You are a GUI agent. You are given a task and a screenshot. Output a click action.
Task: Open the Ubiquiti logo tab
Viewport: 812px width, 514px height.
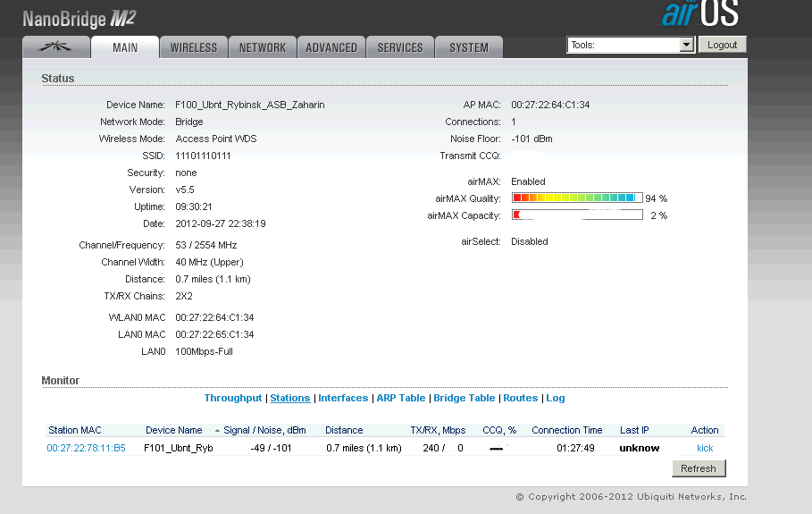click(56, 47)
